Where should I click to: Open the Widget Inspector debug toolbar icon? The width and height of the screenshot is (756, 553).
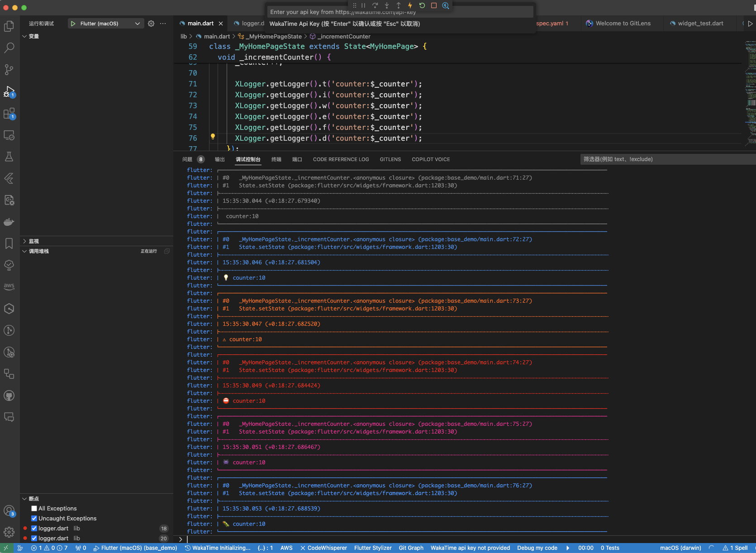click(446, 5)
